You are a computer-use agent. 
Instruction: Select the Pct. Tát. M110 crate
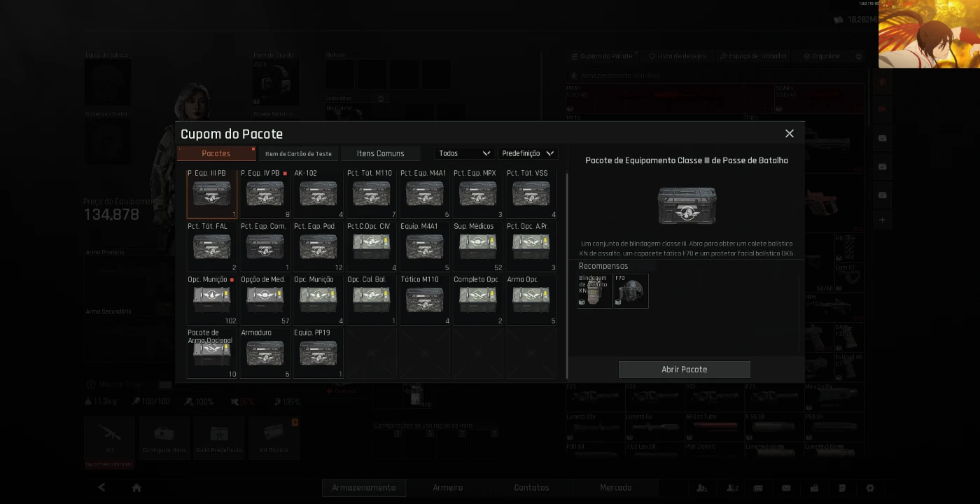click(372, 194)
